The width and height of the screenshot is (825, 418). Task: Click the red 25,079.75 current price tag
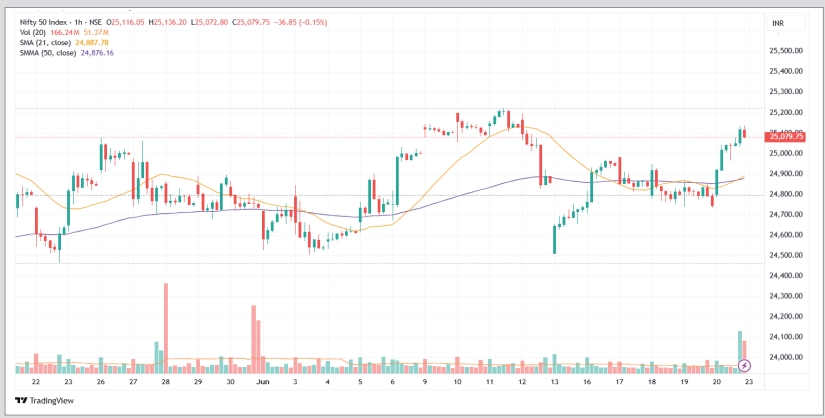pyautogui.click(x=786, y=137)
